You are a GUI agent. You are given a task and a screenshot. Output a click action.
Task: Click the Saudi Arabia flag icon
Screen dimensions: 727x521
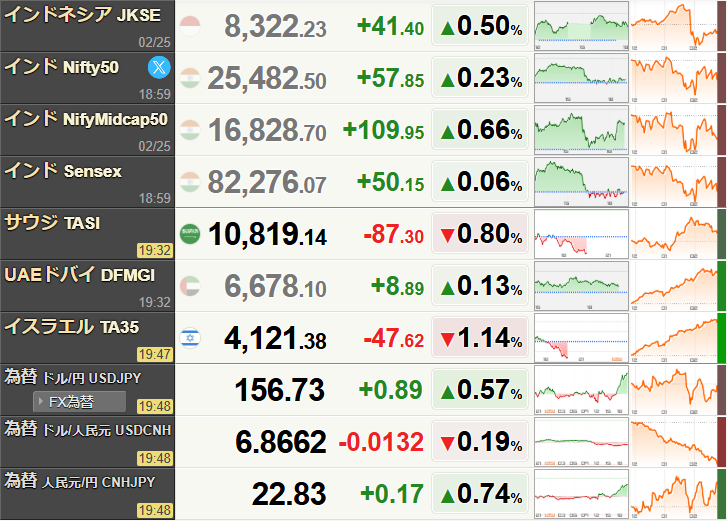tap(190, 234)
